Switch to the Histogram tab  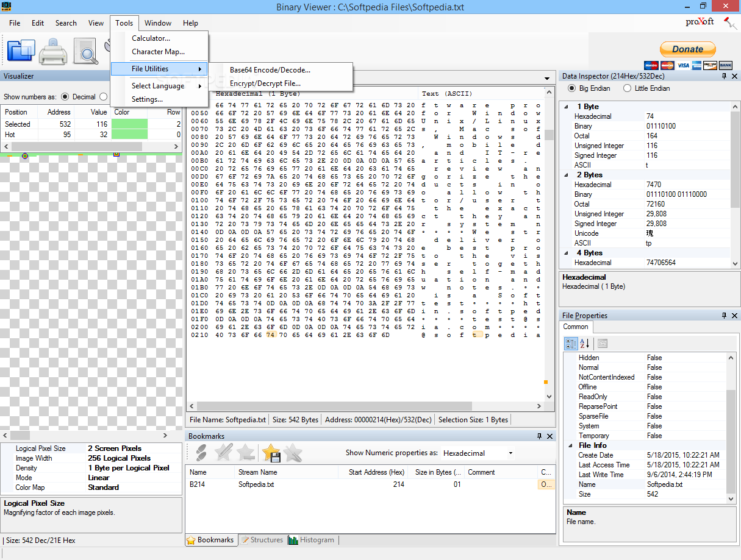click(x=312, y=540)
